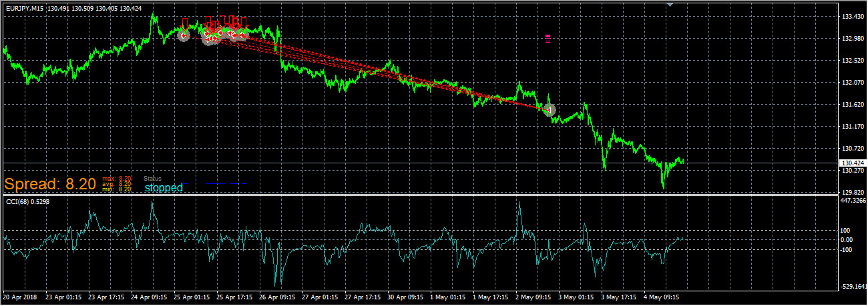The image size is (868, 306).
Task: Click the chart shift triangle marker at top
Action: [670, 4]
